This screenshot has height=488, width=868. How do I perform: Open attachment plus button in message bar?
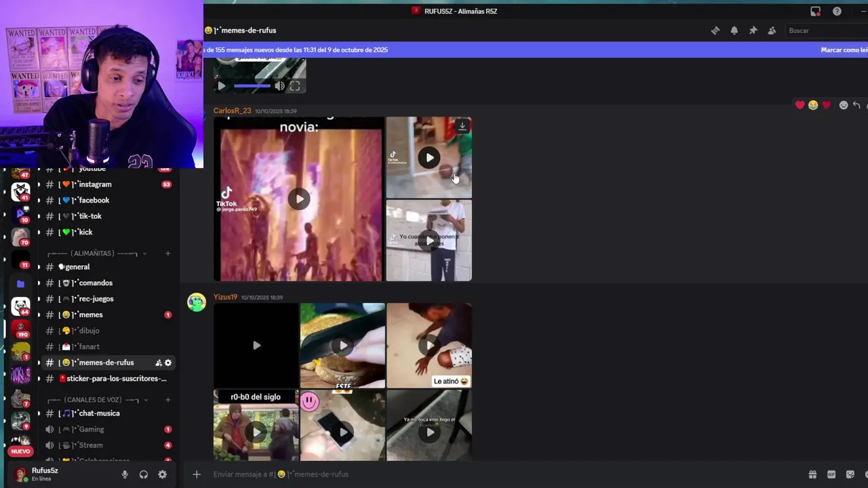click(x=197, y=474)
